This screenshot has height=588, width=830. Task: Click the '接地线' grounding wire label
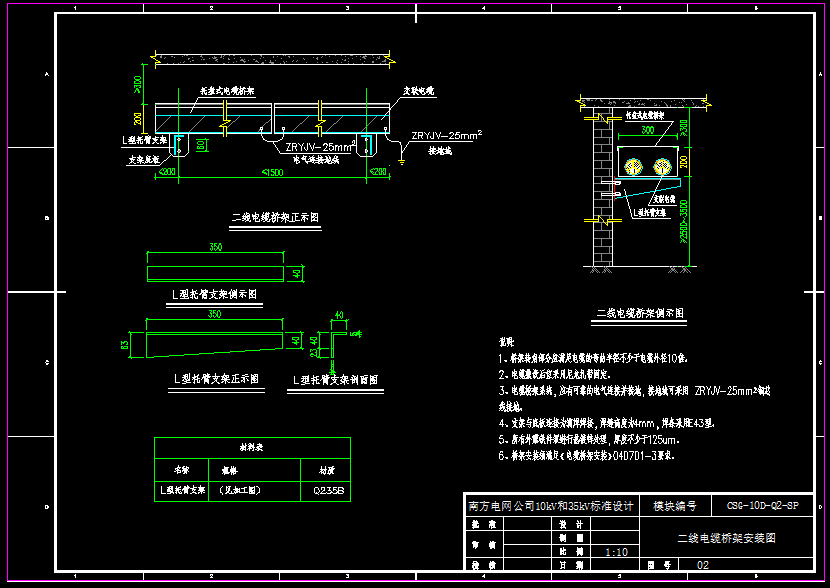click(440, 151)
